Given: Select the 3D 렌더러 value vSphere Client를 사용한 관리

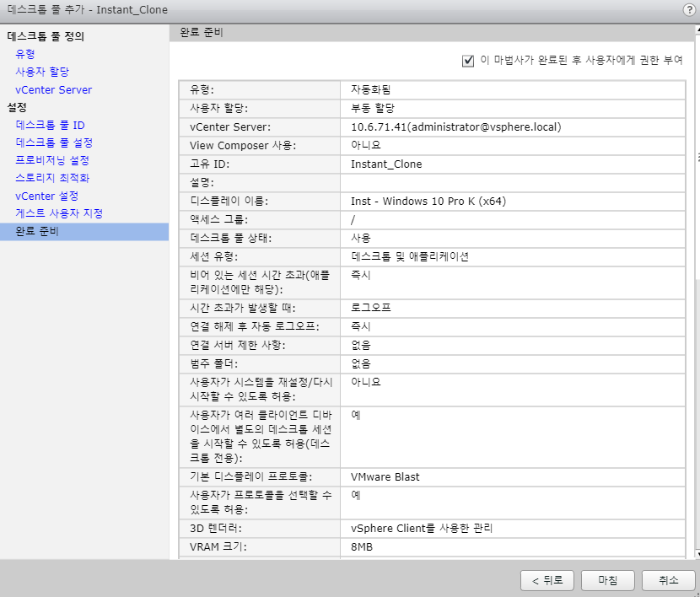Looking at the screenshot, I should click(422, 529).
